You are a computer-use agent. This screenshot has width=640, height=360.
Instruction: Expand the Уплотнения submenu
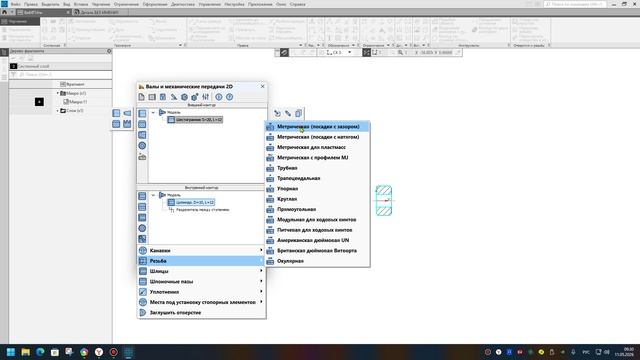[x=201, y=292]
